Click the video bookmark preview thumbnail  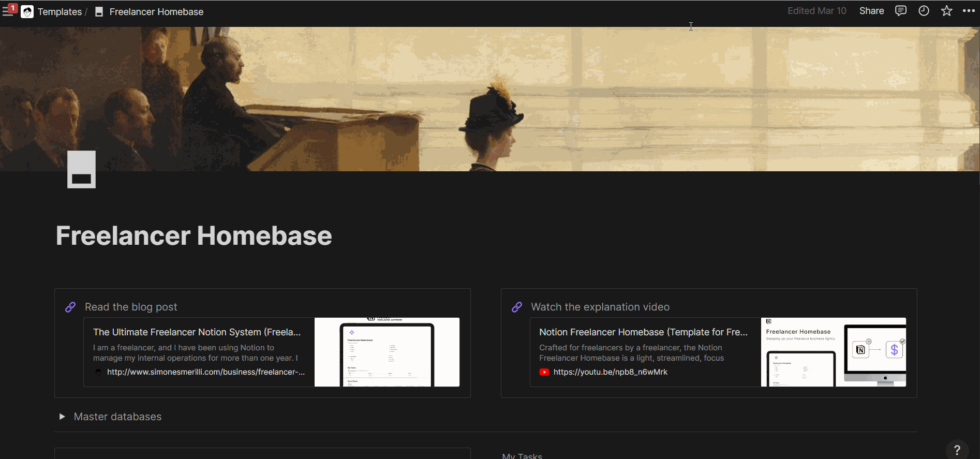[834, 352]
